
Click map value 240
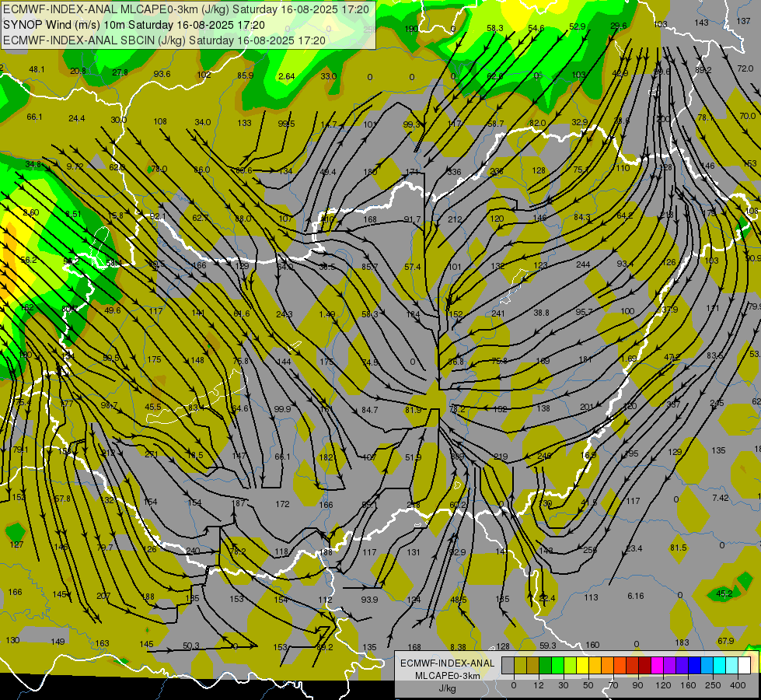point(193,551)
